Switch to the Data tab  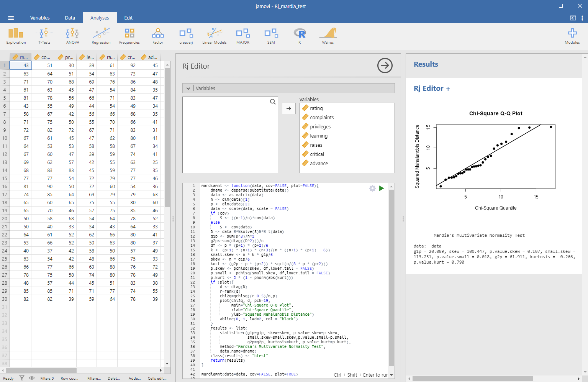click(70, 18)
